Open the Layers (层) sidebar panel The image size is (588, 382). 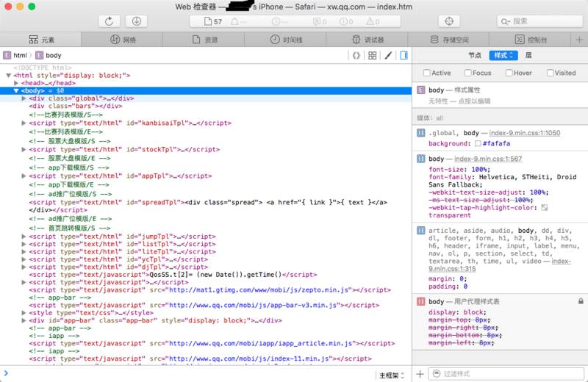[528, 56]
